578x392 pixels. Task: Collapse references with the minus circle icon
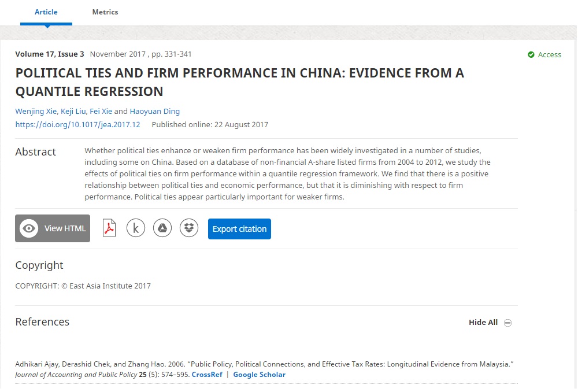(x=507, y=323)
